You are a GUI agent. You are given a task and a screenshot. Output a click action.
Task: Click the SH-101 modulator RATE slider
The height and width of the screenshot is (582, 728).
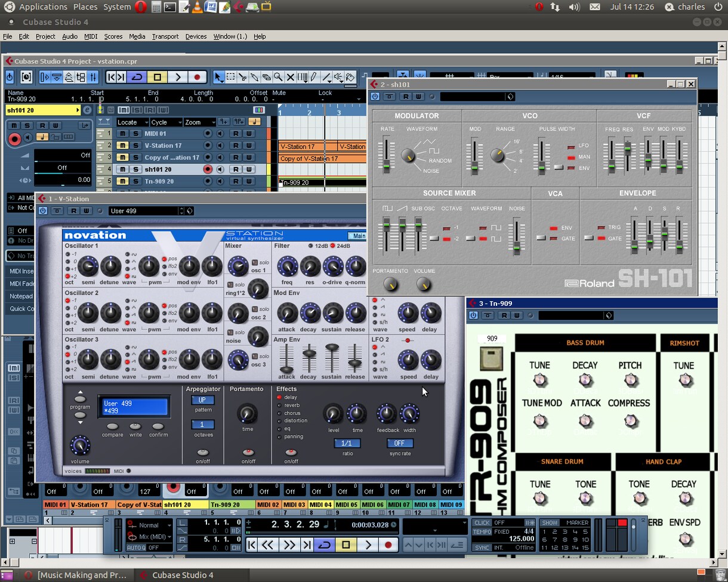[387, 154]
